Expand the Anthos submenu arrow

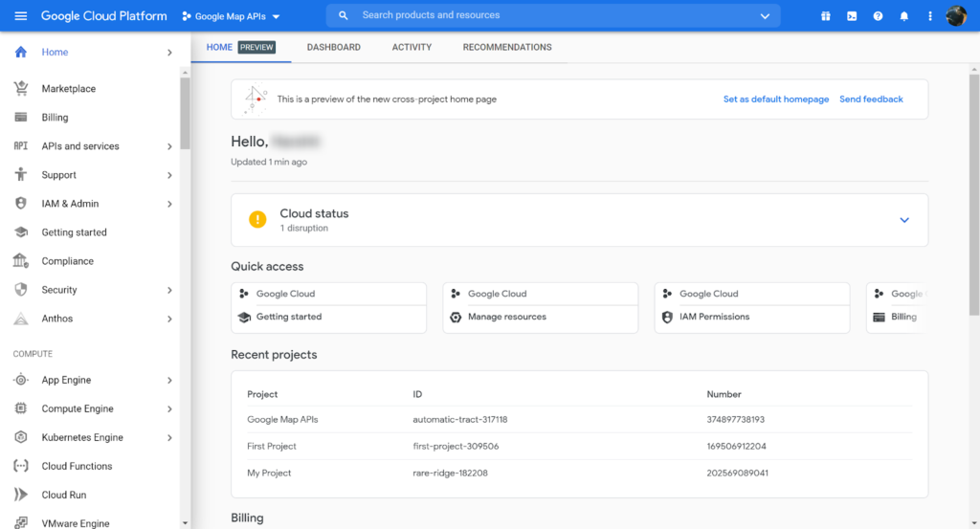(169, 320)
